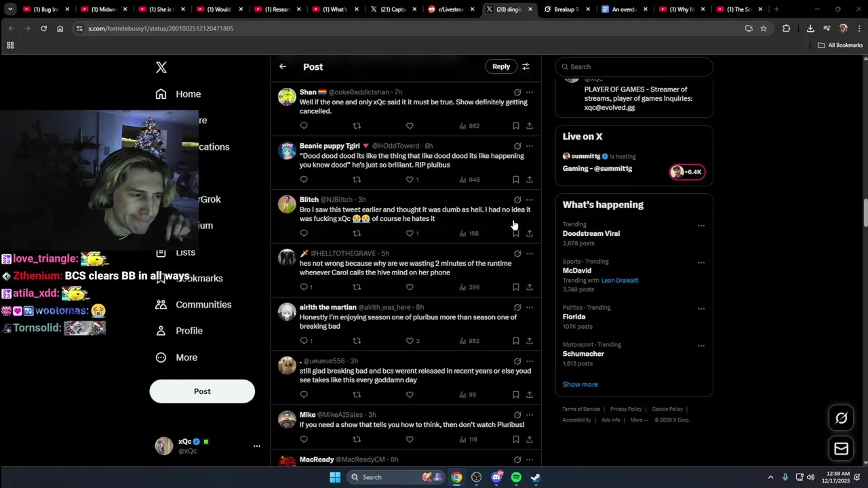Open Spotify from the taskbar
Viewport: 868px width, 488px height.
click(x=516, y=477)
